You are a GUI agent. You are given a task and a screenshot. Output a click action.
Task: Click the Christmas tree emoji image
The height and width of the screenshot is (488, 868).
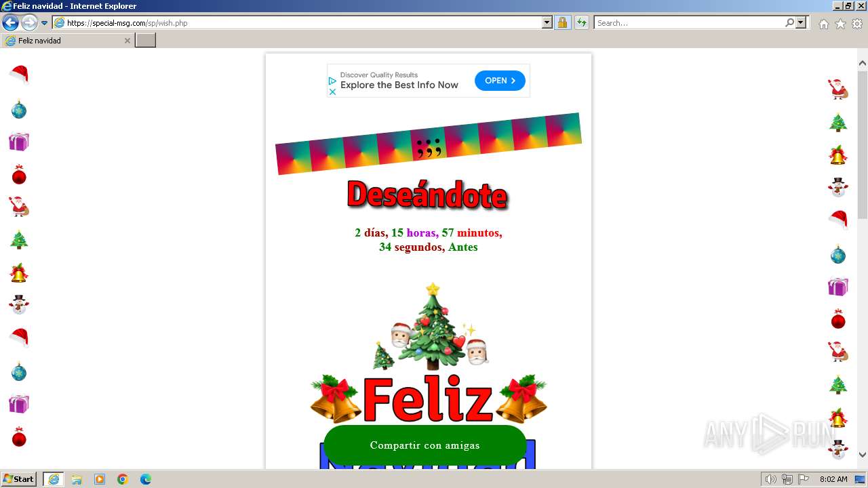tap(431, 327)
